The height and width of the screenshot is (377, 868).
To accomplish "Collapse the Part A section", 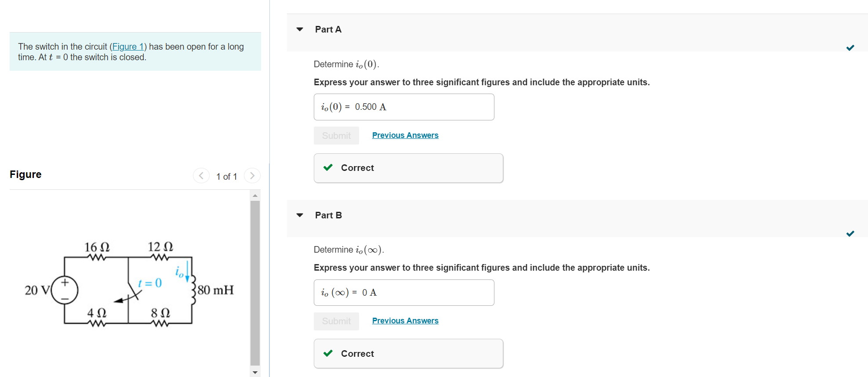I will point(300,29).
